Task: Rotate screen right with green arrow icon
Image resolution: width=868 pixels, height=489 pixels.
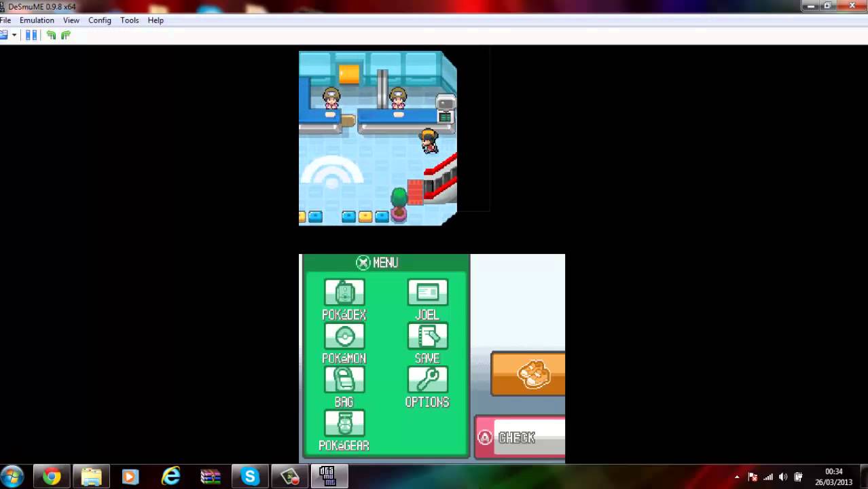Action: (x=66, y=35)
